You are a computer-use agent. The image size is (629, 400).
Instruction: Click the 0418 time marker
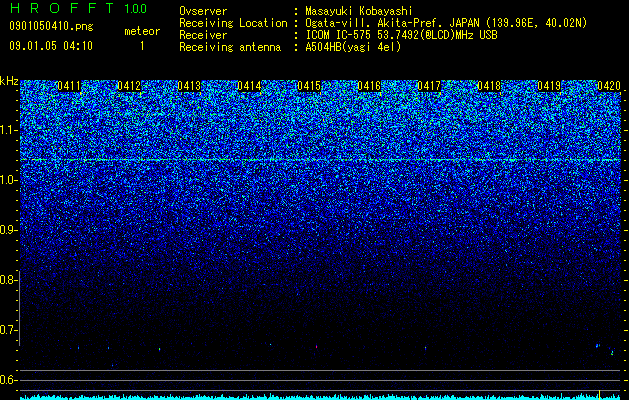point(489,86)
